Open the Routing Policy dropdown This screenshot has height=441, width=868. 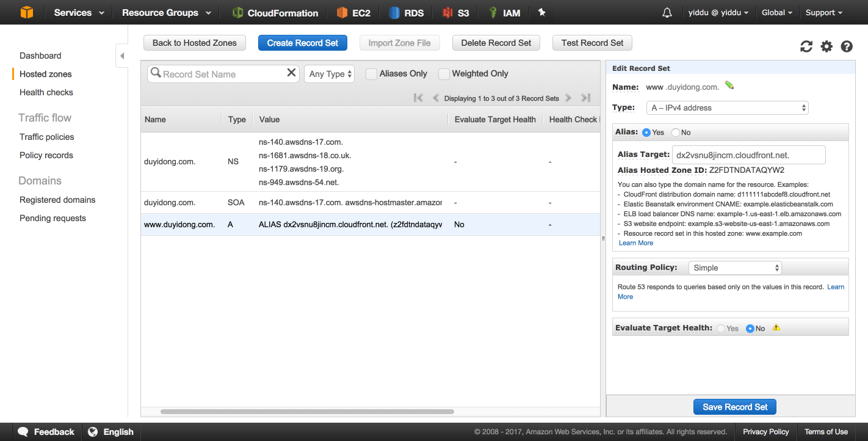734,268
